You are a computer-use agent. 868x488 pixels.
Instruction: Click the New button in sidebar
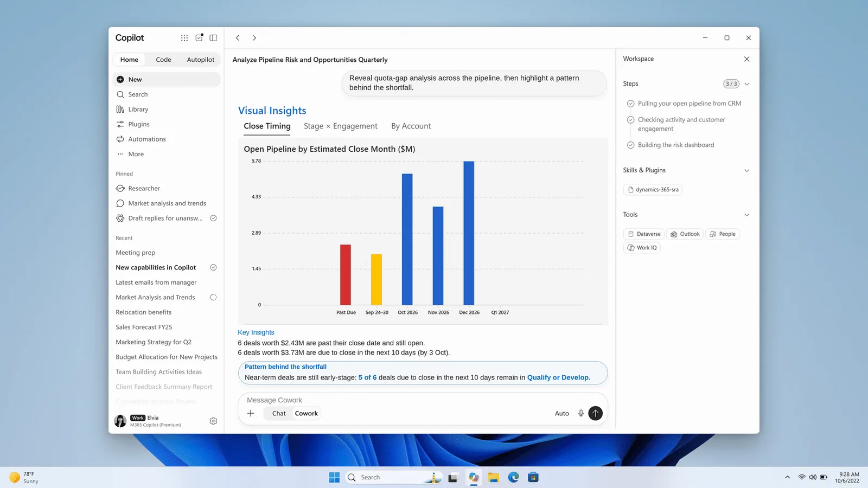[x=167, y=80]
